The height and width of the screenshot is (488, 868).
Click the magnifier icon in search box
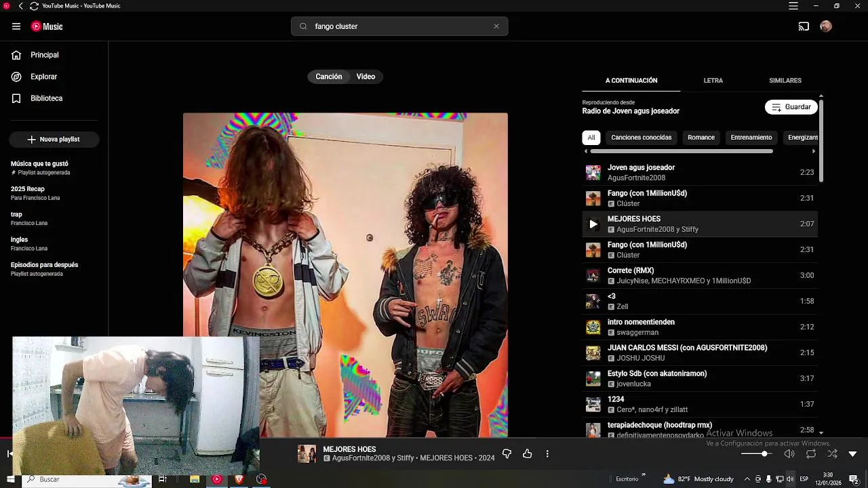[x=303, y=26]
